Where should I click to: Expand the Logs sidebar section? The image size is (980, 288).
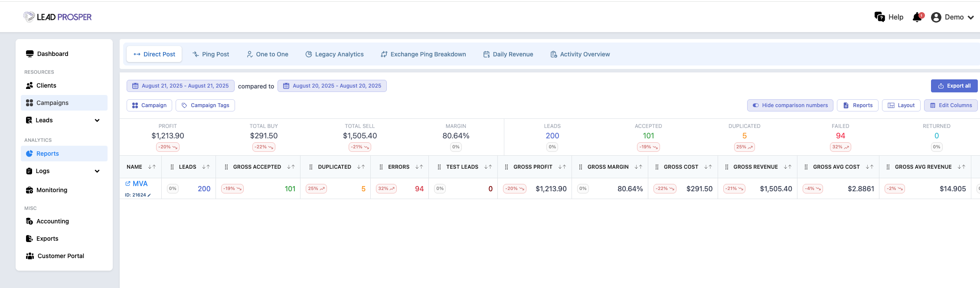(x=97, y=171)
